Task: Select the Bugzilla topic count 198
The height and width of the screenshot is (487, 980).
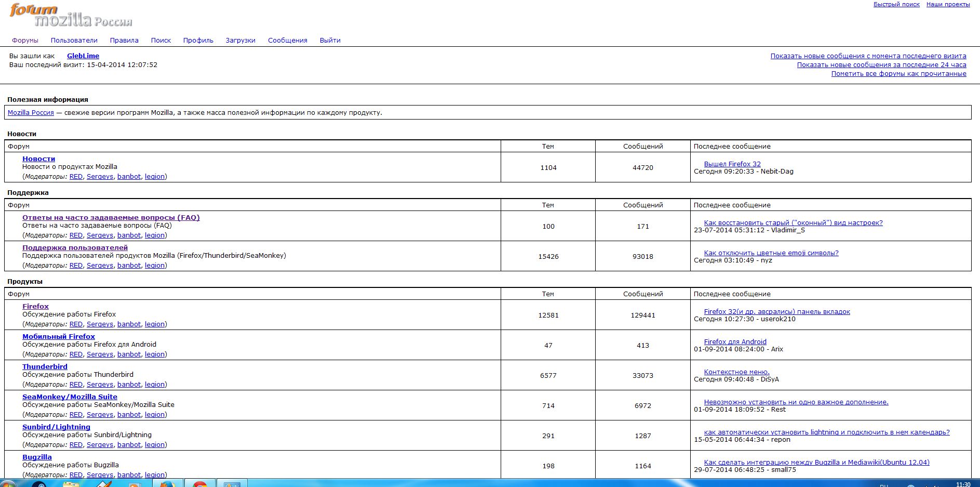Action: (548, 466)
